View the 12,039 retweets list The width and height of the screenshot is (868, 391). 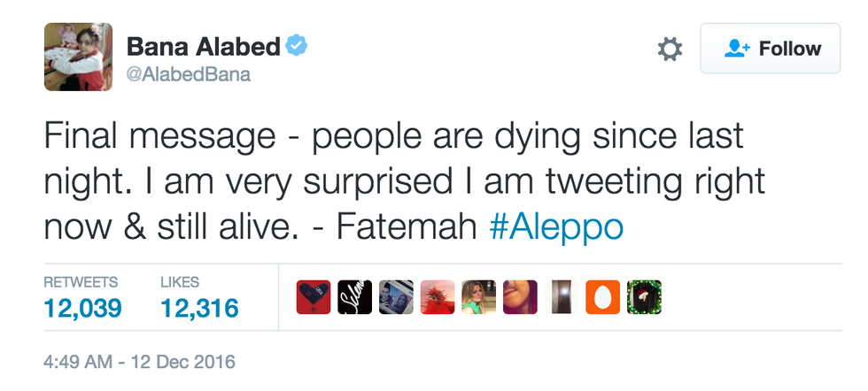[82, 307]
